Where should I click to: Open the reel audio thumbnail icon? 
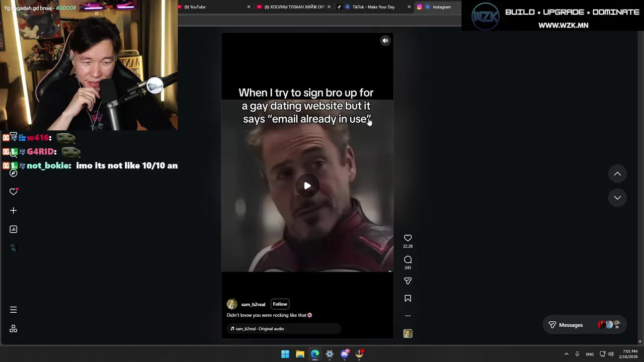[x=408, y=333]
